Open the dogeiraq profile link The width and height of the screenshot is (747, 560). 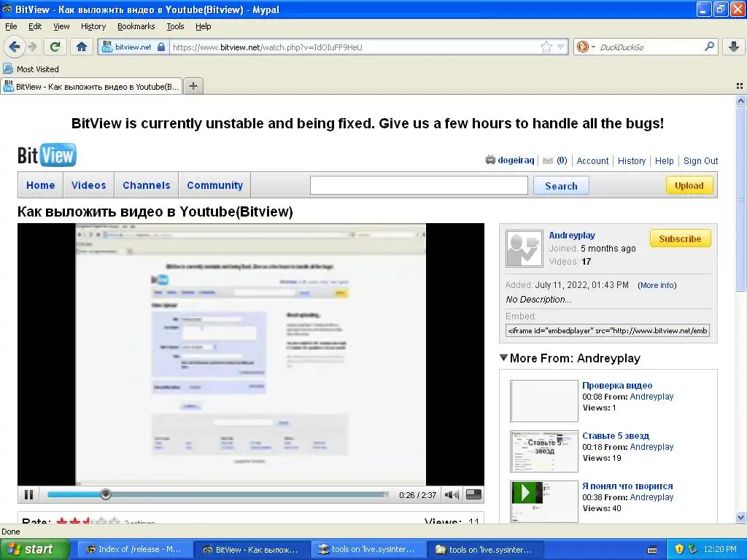click(x=516, y=160)
